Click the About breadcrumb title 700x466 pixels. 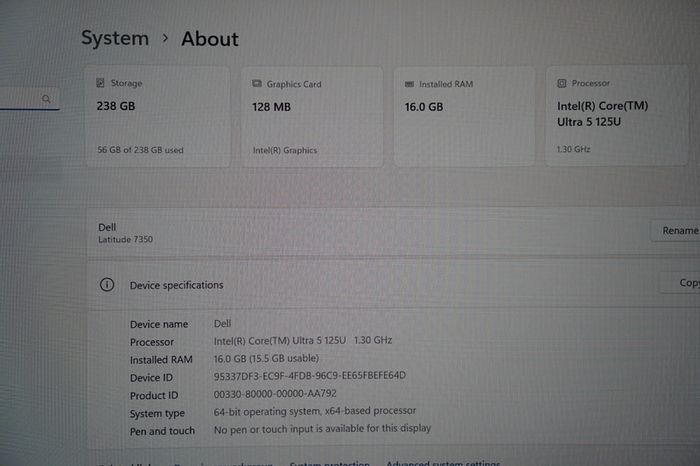point(210,39)
